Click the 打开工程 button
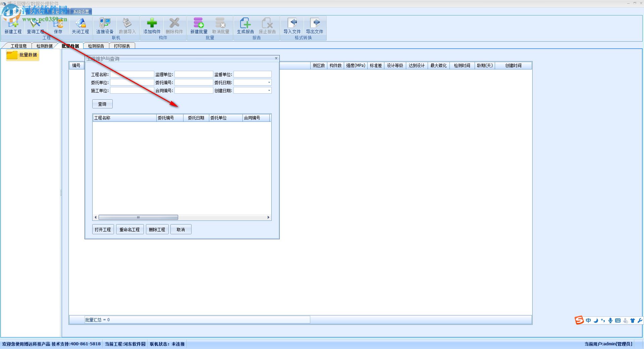 click(103, 230)
